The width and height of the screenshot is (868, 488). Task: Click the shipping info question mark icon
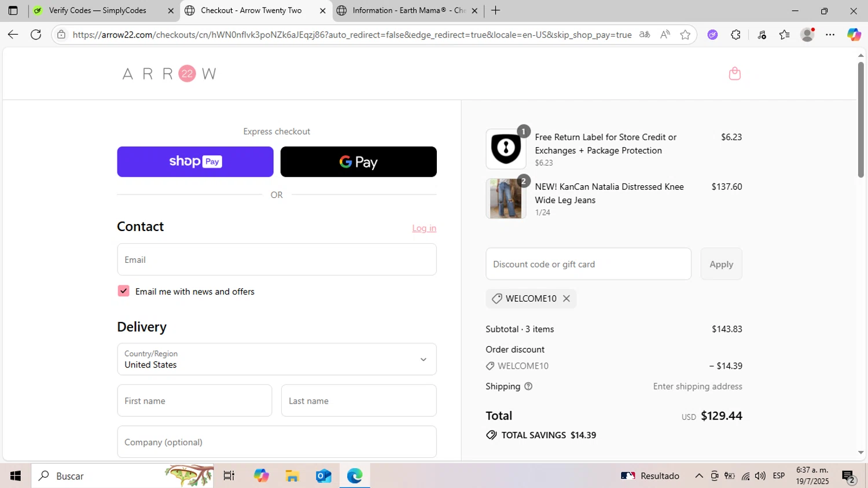point(528,386)
